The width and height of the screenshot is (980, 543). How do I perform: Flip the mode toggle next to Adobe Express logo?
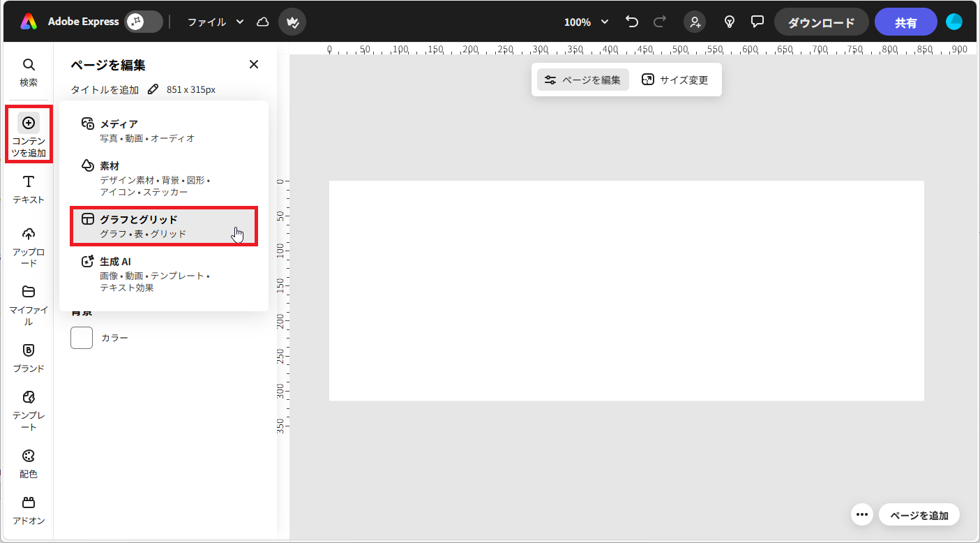(143, 22)
